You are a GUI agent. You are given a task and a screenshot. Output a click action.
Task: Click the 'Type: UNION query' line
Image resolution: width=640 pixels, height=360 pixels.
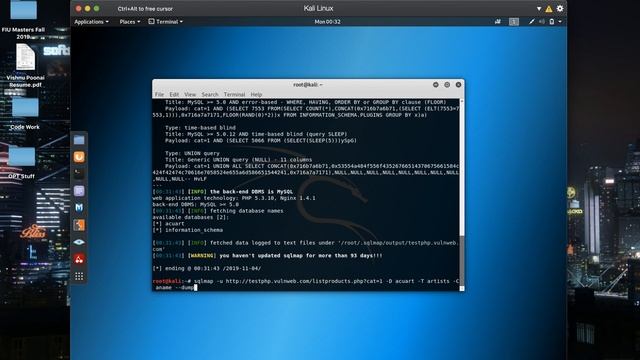192,153
